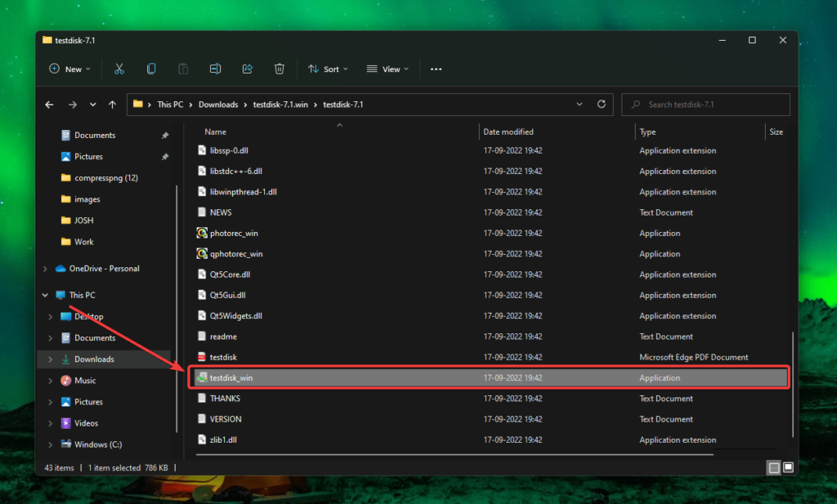Click the Rename icon in the toolbar
837x504 pixels.
(215, 69)
